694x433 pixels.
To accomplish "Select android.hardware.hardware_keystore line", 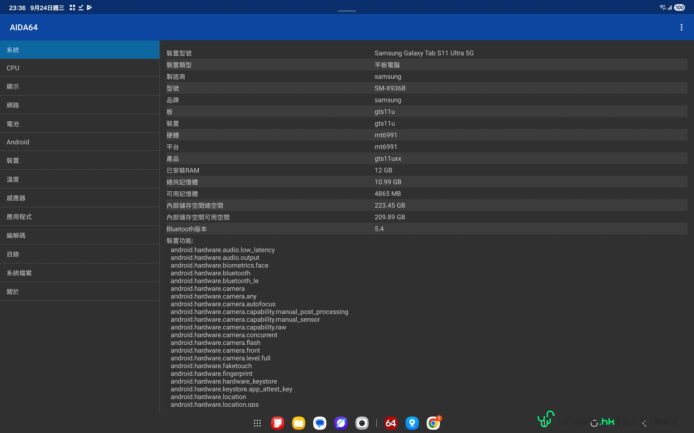I will click(224, 381).
